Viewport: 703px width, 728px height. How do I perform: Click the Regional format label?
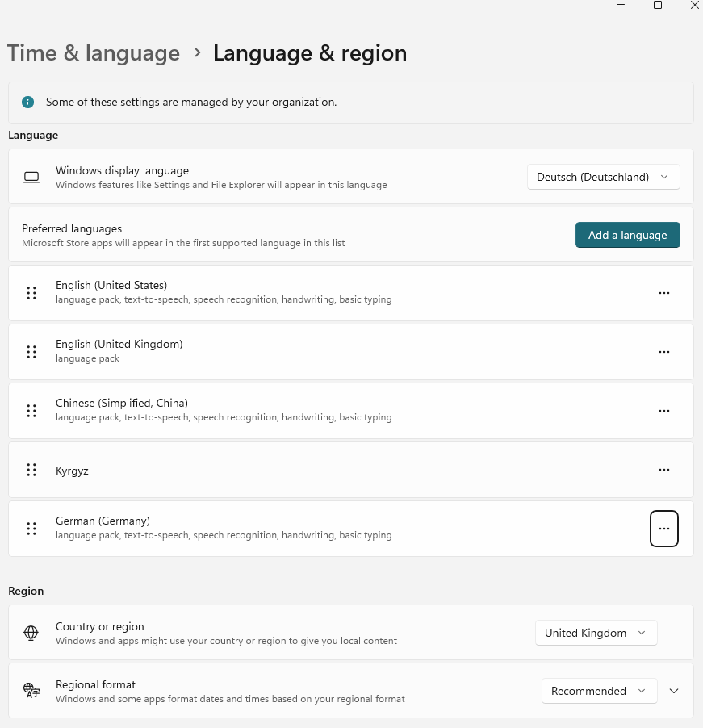click(96, 685)
